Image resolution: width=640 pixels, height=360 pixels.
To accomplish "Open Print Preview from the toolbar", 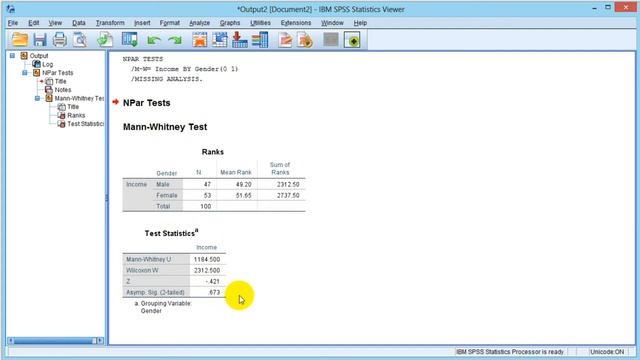I will pyautogui.click(x=80, y=40).
